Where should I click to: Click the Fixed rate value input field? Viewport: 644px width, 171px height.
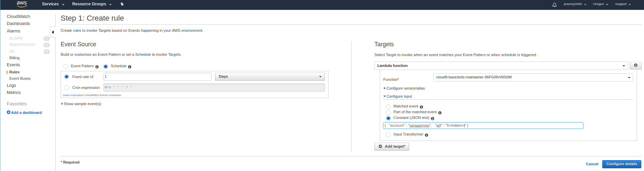(157, 77)
